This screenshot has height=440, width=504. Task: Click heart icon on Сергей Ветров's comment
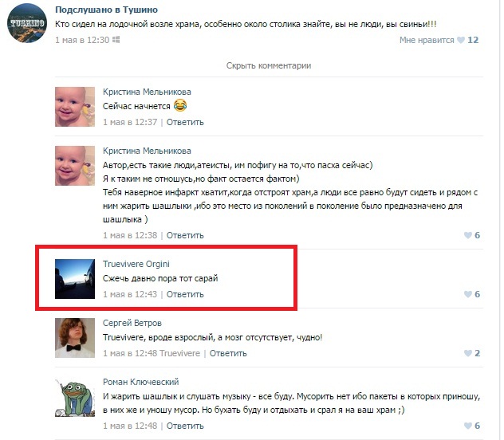(468, 353)
